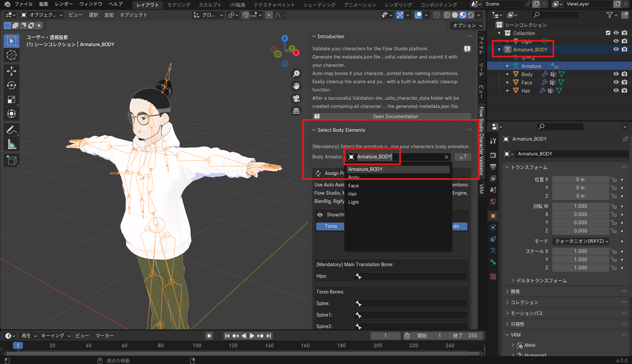632x364 pixels.
Task: Select the Move tool in left toolbar
Action: [12, 71]
